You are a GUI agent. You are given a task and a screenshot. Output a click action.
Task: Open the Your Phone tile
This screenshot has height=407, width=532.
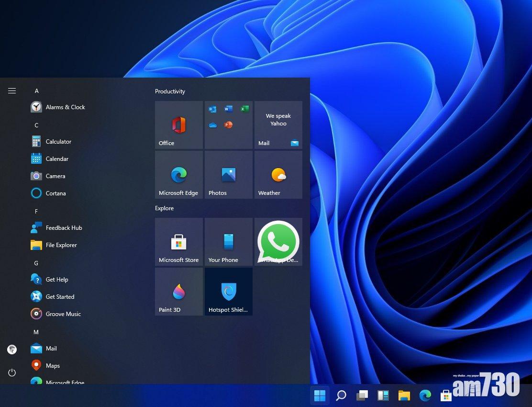pos(228,242)
